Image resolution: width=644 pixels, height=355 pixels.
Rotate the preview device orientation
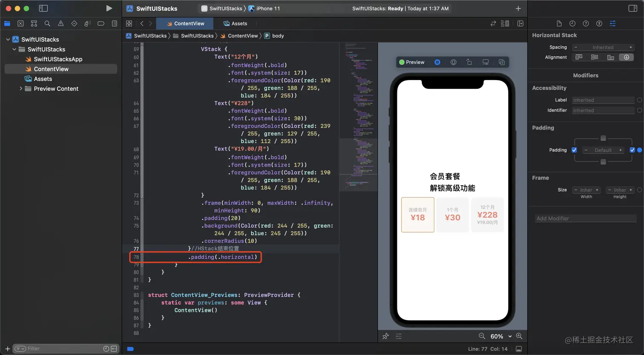469,62
